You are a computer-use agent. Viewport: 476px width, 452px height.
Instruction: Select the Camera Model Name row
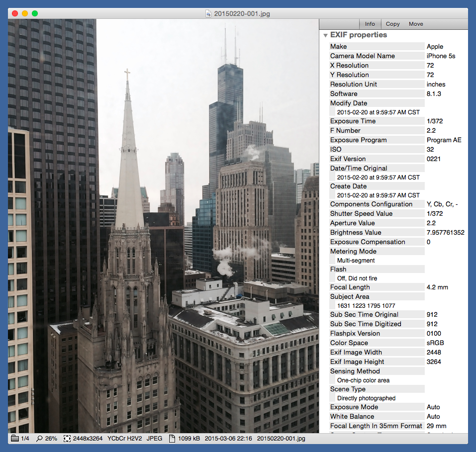tap(362, 56)
